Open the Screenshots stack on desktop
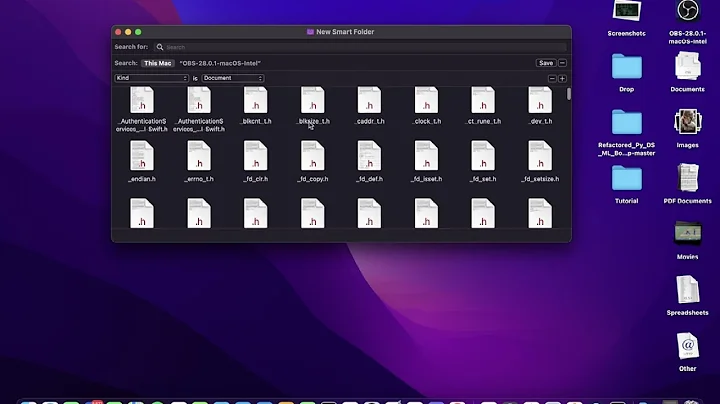 [x=627, y=11]
